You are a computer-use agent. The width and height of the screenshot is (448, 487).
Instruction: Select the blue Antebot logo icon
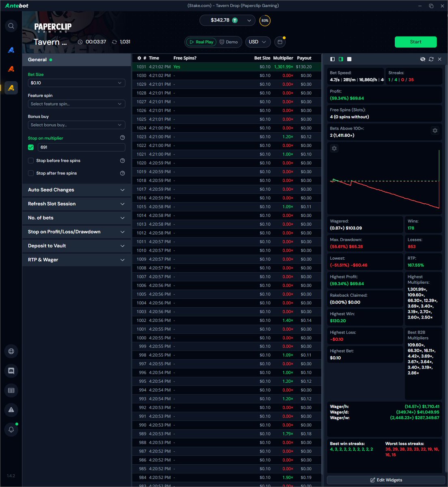11,50
